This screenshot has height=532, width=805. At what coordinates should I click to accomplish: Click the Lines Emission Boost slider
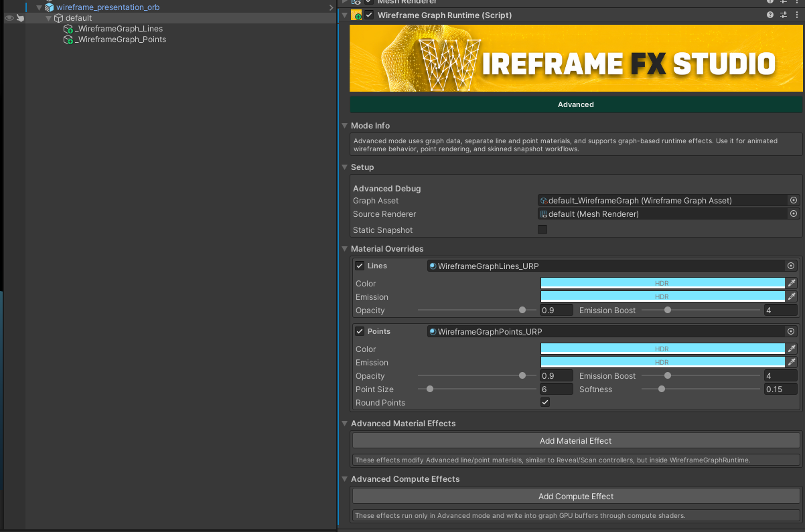pyautogui.click(x=701, y=310)
